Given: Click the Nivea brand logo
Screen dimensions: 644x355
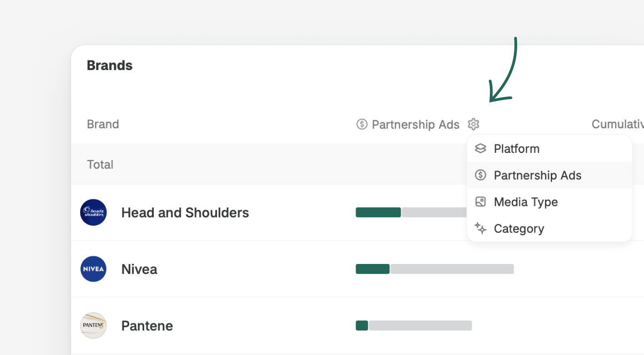Looking at the screenshot, I should click(x=93, y=269).
